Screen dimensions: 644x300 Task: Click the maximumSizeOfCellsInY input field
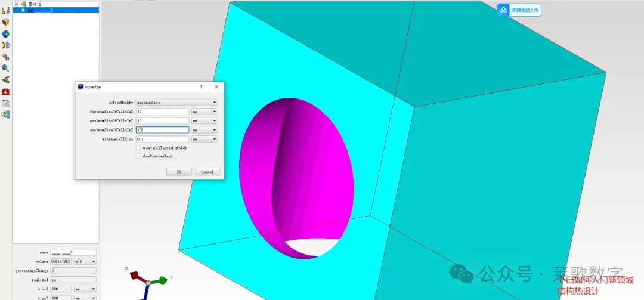pos(163,121)
